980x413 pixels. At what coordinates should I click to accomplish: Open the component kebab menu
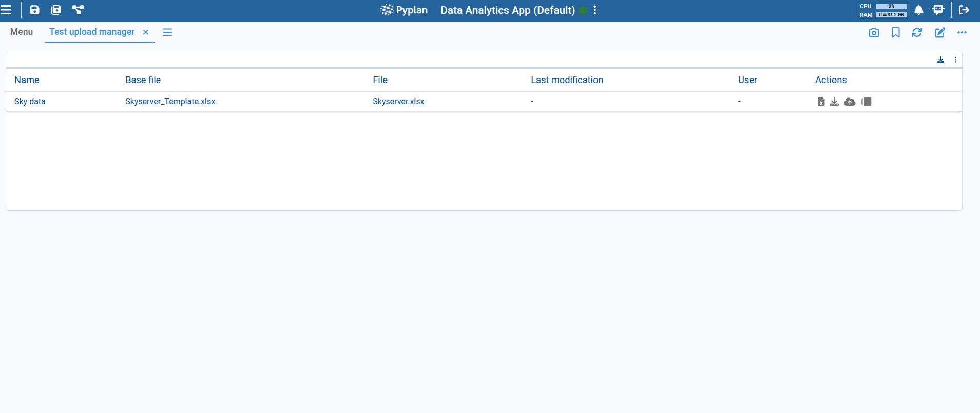(955, 60)
